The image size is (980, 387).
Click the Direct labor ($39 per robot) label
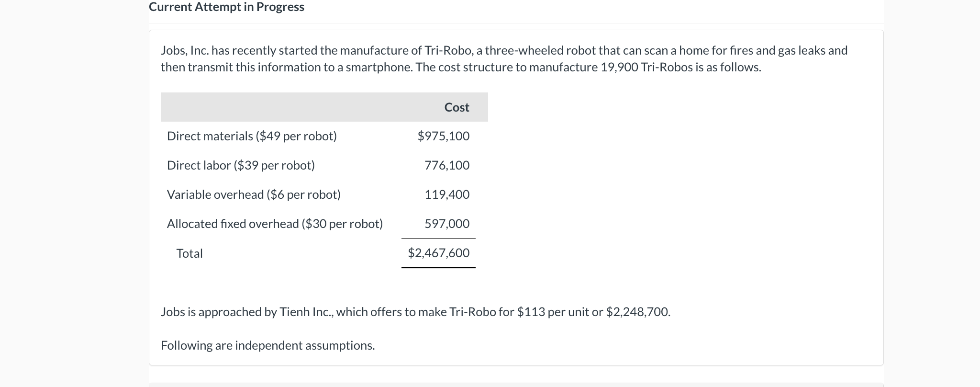[240, 165]
